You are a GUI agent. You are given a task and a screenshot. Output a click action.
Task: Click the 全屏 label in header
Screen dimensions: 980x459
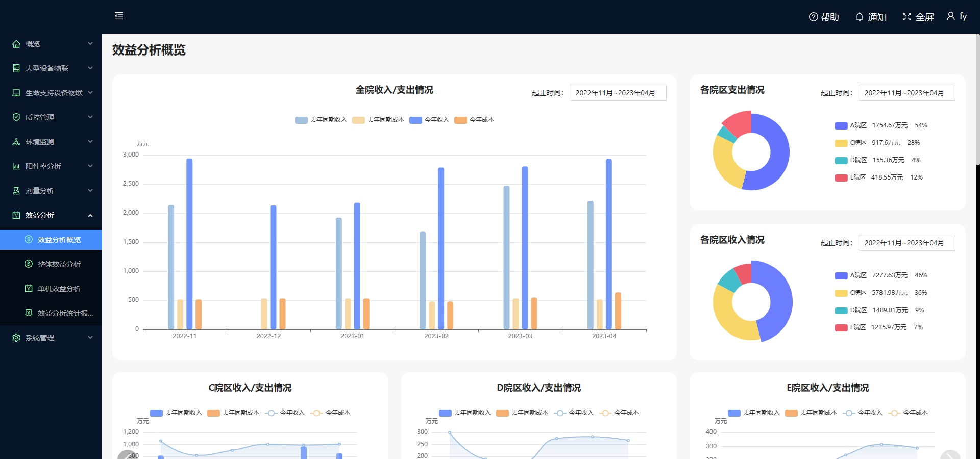(924, 17)
